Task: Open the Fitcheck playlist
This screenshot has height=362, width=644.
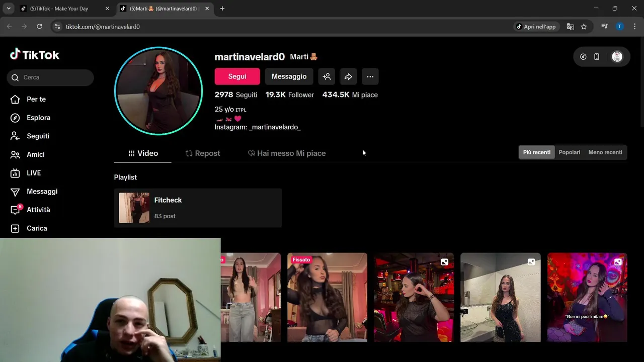Action: pos(198,208)
